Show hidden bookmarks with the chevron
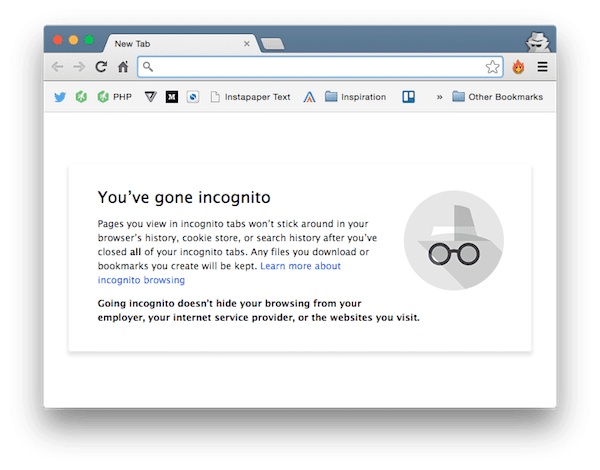Viewport: 600px width, 470px height. (439, 97)
